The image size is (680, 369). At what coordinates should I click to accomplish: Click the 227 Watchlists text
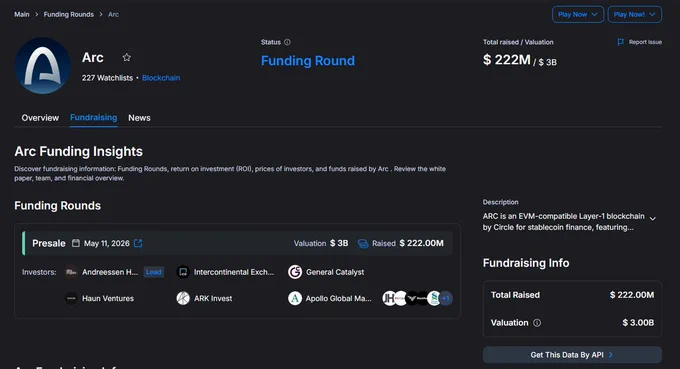(107, 78)
